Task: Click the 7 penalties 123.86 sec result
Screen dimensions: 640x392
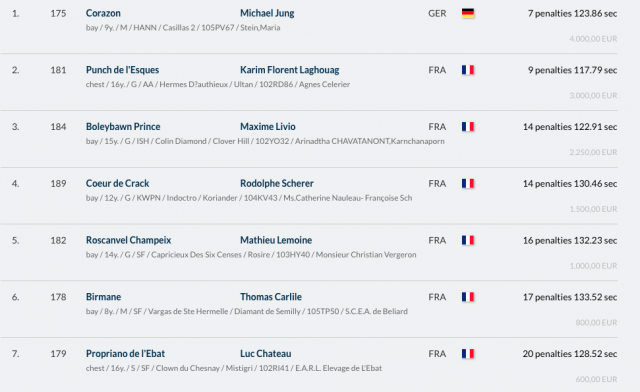Action: click(572, 13)
